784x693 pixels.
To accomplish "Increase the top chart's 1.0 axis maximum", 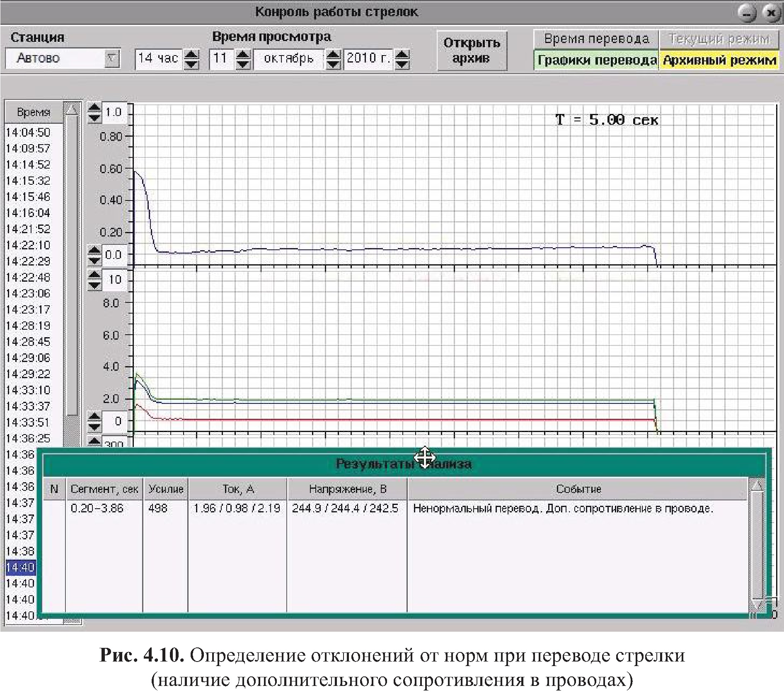I will (94, 108).
